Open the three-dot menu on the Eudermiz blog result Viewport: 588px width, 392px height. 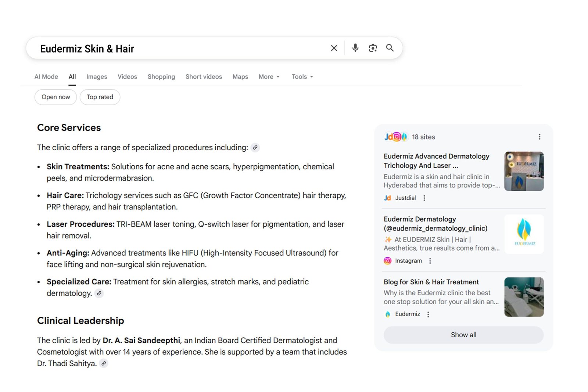tap(428, 314)
